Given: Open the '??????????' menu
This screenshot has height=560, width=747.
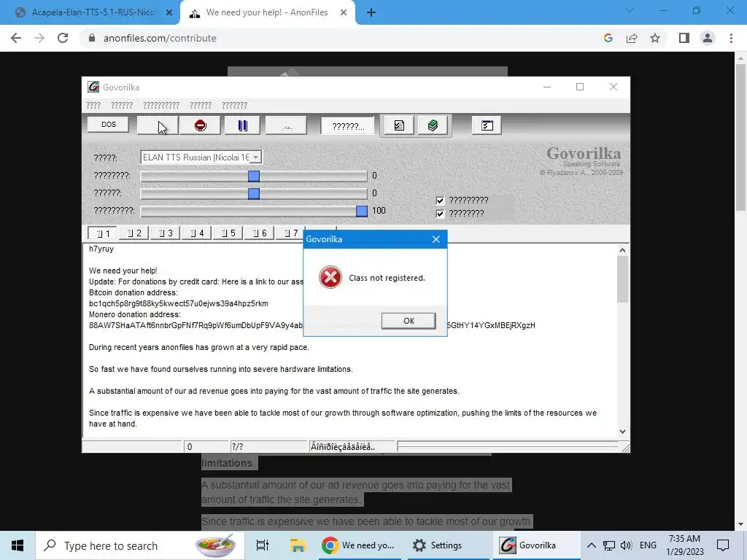Looking at the screenshot, I should (x=161, y=105).
